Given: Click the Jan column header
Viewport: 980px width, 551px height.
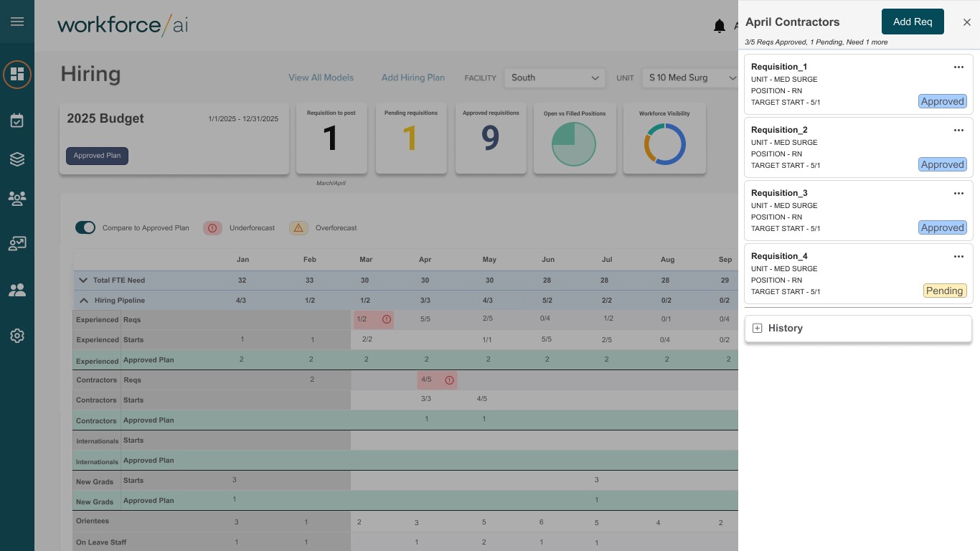Looking at the screenshot, I should point(242,260).
